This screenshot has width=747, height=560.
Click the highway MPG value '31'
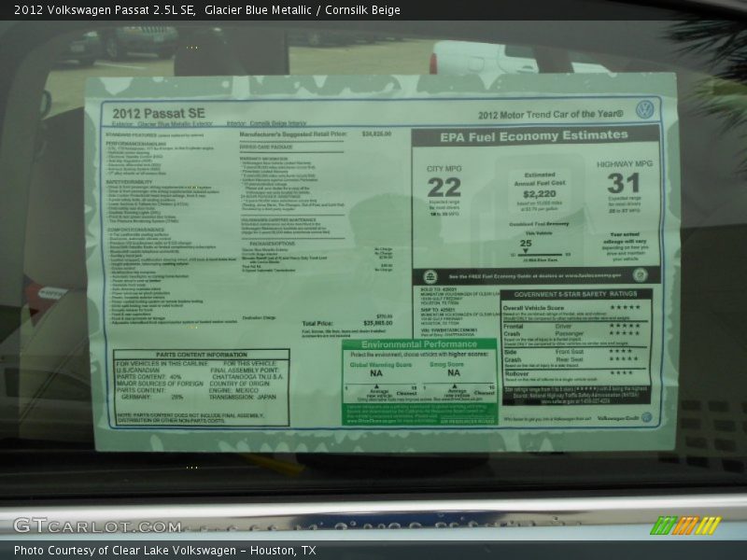pos(624,183)
